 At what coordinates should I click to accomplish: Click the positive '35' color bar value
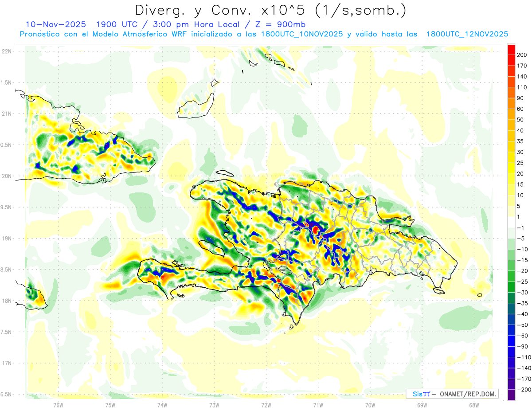[x=521, y=141]
